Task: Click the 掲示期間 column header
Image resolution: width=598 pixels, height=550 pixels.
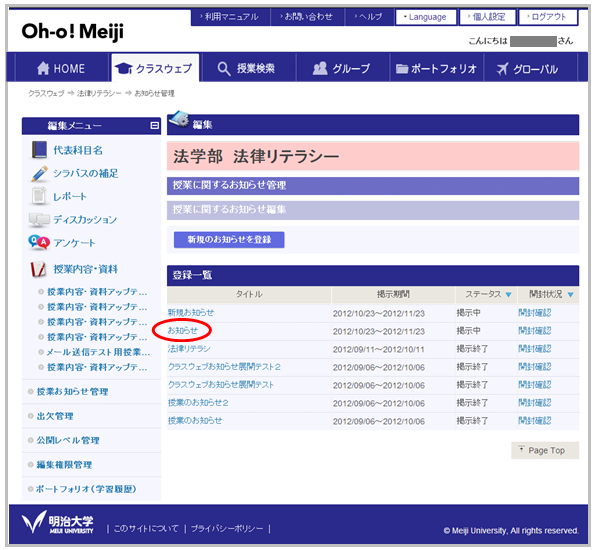Action: pyautogui.click(x=393, y=294)
